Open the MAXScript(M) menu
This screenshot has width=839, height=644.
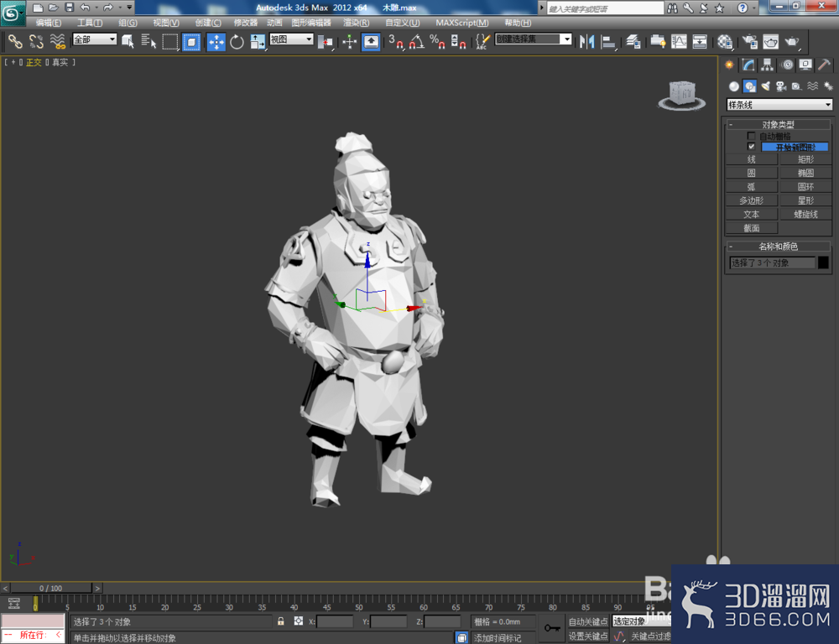coord(461,23)
